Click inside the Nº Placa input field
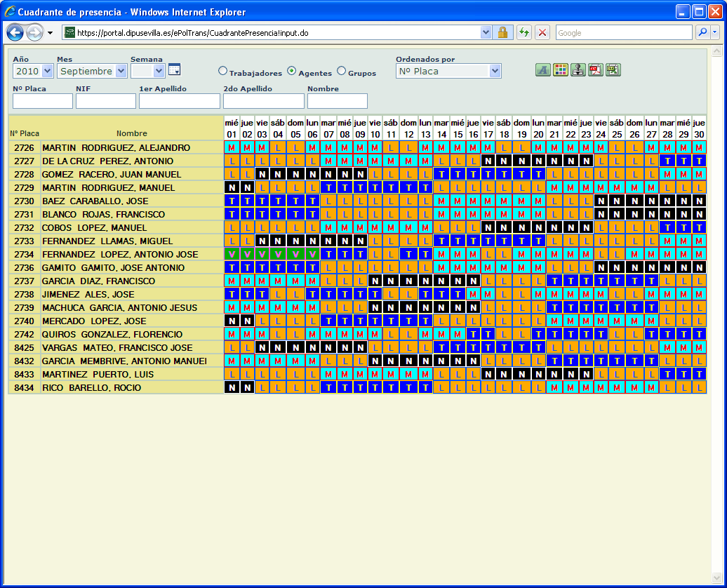727x588 pixels. click(x=41, y=101)
